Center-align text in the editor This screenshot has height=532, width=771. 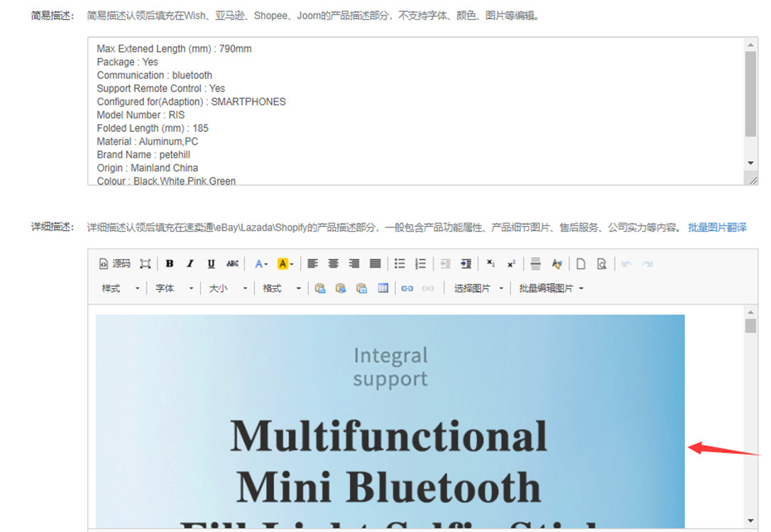(x=333, y=264)
